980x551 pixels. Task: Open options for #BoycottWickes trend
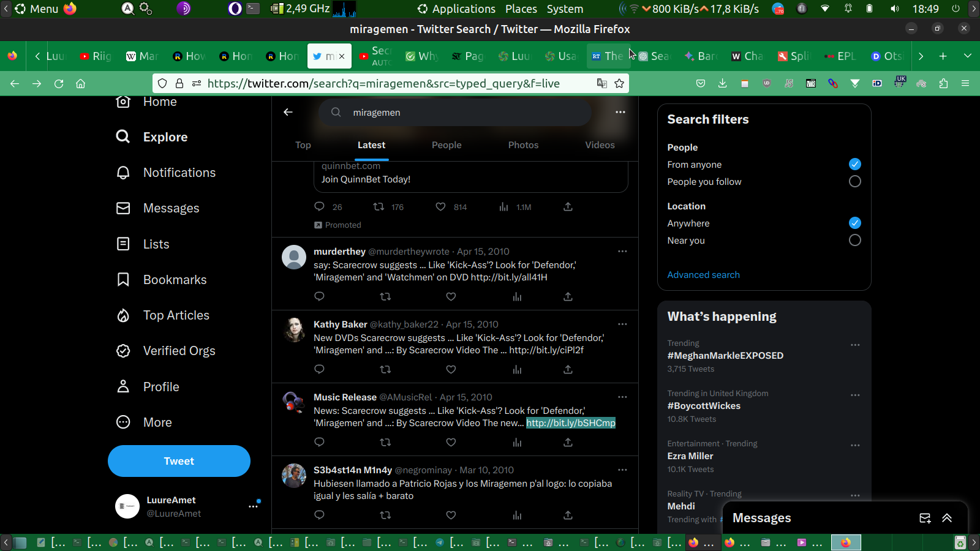(x=855, y=395)
